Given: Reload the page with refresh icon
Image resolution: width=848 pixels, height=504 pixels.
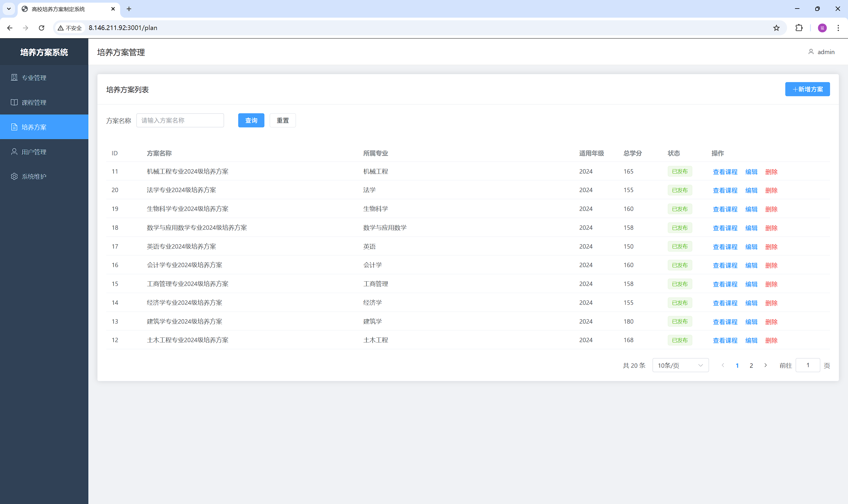Looking at the screenshot, I should 42,28.
